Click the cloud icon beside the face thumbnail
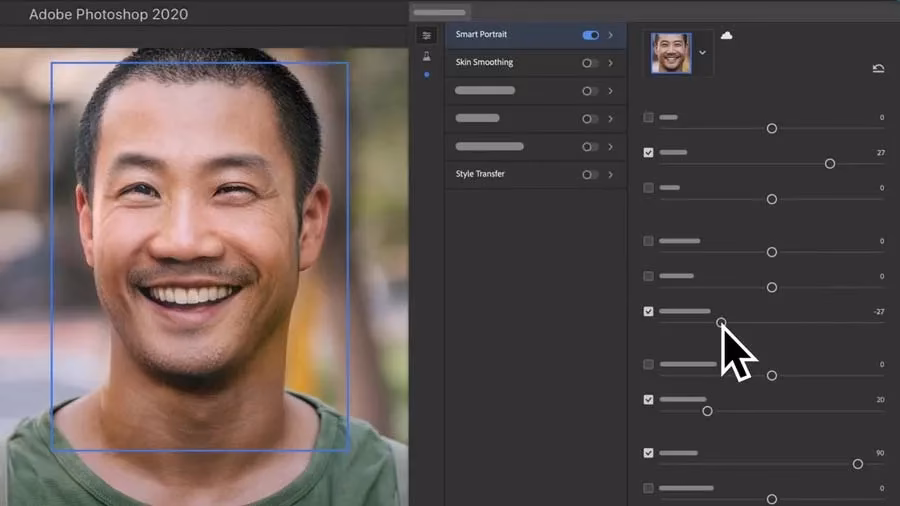The image size is (900, 506). tap(727, 36)
